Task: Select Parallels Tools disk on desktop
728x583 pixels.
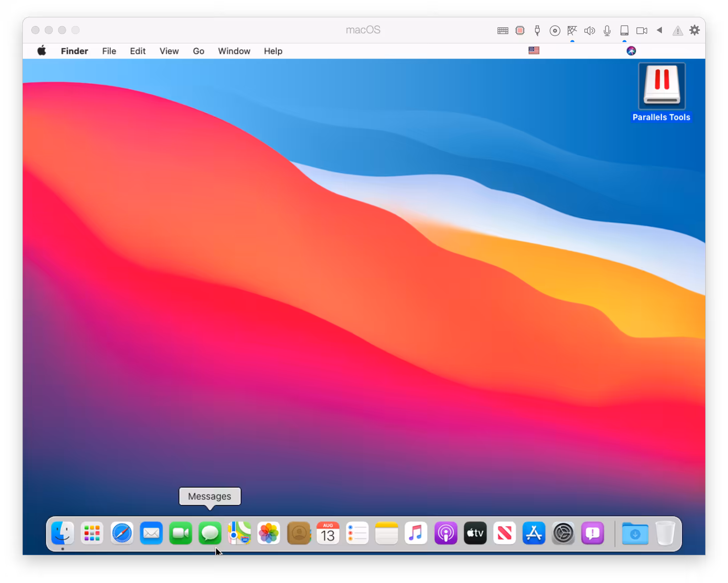Action: tap(661, 87)
